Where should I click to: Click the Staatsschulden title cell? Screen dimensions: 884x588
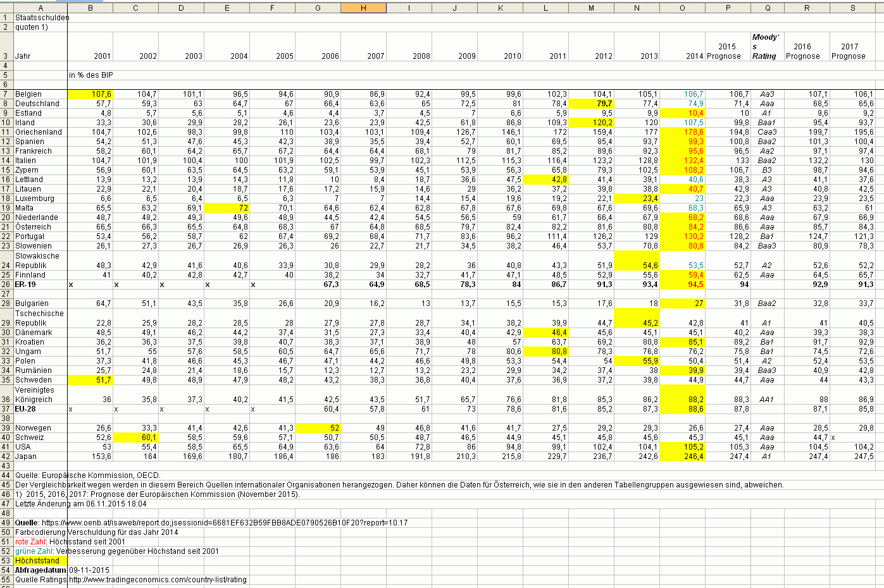(x=40, y=18)
